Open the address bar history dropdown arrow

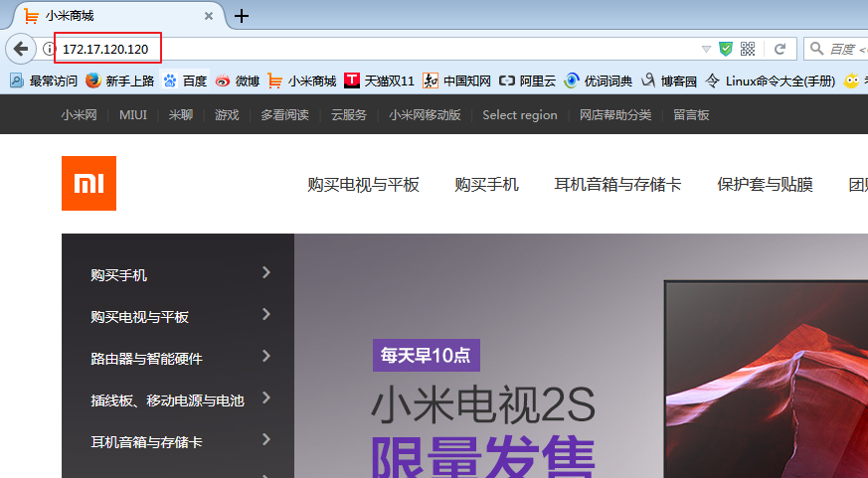point(706,50)
